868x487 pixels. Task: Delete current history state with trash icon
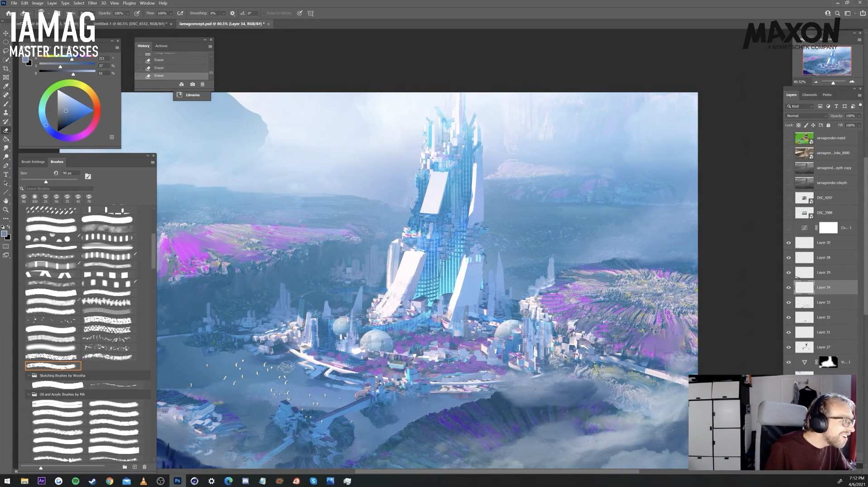pyautogui.click(x=203, y=84)
